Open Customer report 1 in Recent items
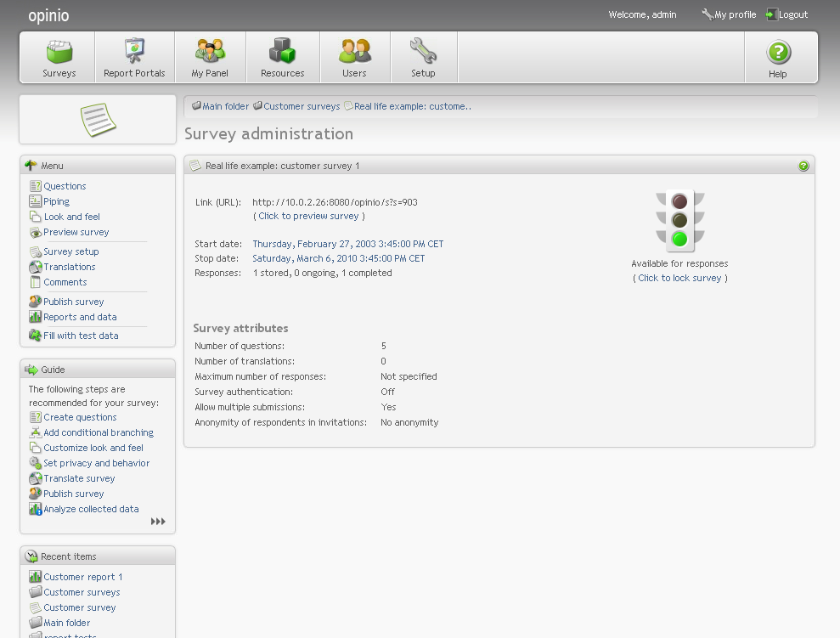The height and width of the screenshot is (638, 840). tap(83, 577)
